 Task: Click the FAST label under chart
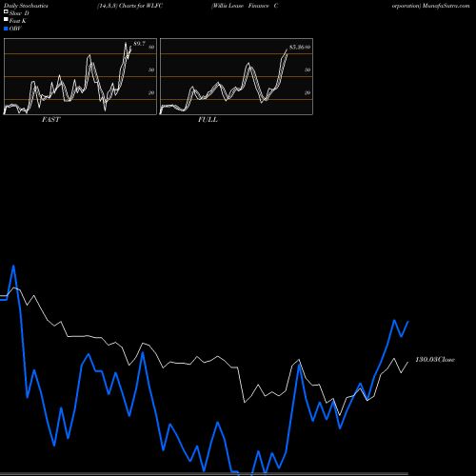tap(50, 120)
